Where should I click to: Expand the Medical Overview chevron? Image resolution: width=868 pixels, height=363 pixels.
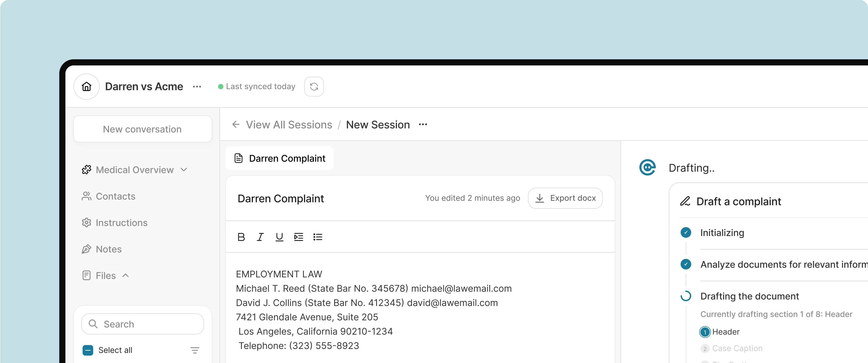[x=184, y=169]
